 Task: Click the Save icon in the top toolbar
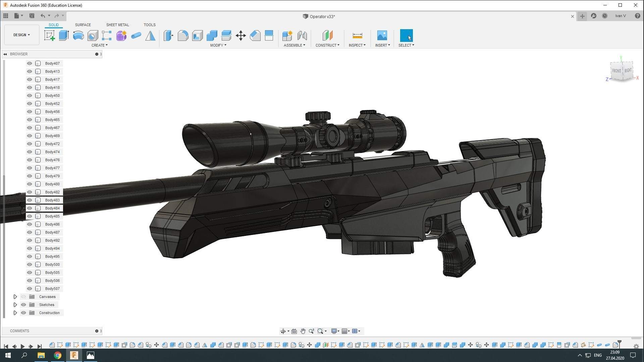(x=32, y=16)
